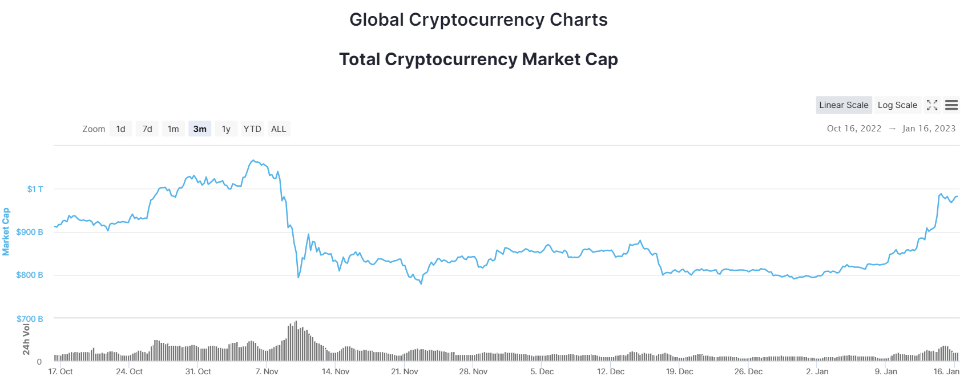Select the 3m zoom range
Screen dimensions: 980x384
[200, 129]
